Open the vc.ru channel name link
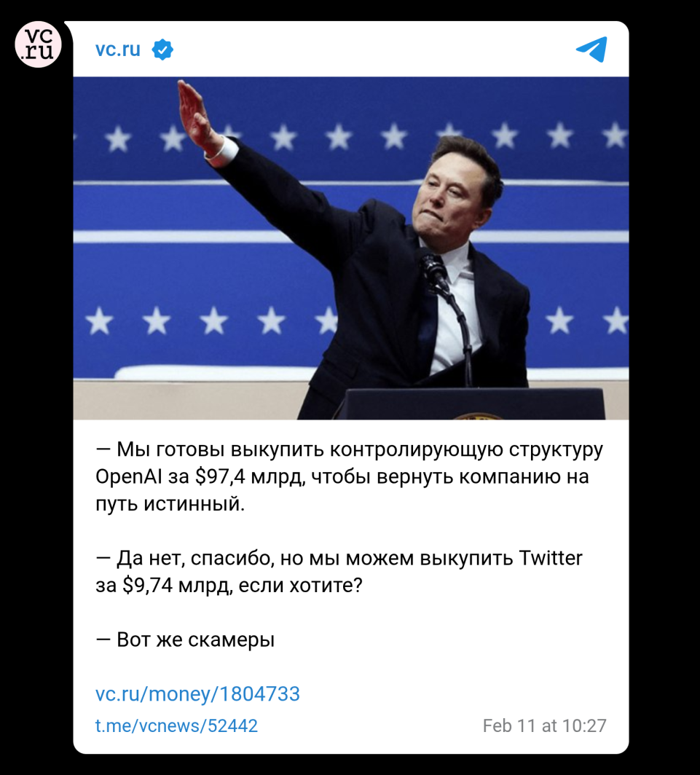The width and height of the screenshot is (700, 775). tap(118, 50)
